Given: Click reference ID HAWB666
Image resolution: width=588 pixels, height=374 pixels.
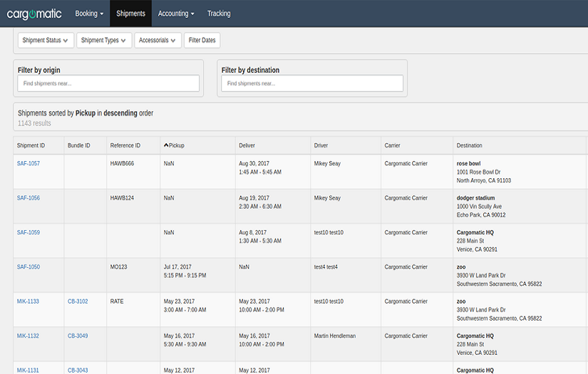Looking at the screenshot, I should click(x=122, y=163).
